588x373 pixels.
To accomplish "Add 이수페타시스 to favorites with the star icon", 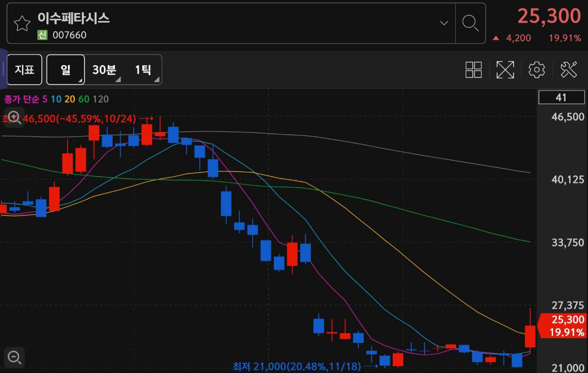I will coord(22,23).
